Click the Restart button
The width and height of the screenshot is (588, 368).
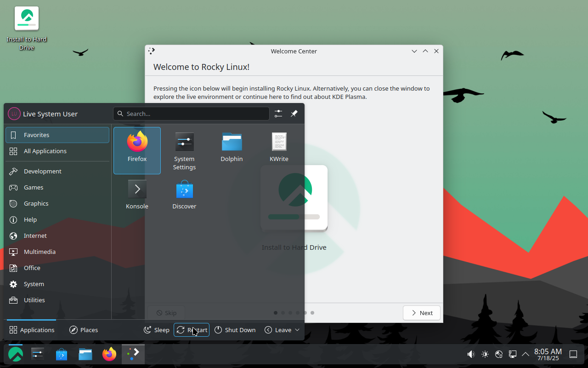[192, 330]
